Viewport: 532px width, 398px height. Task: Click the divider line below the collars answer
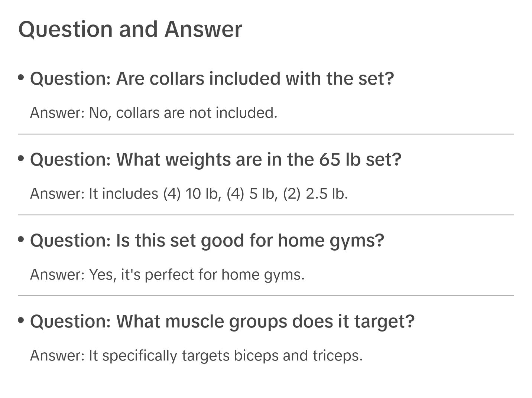point(266,134)
